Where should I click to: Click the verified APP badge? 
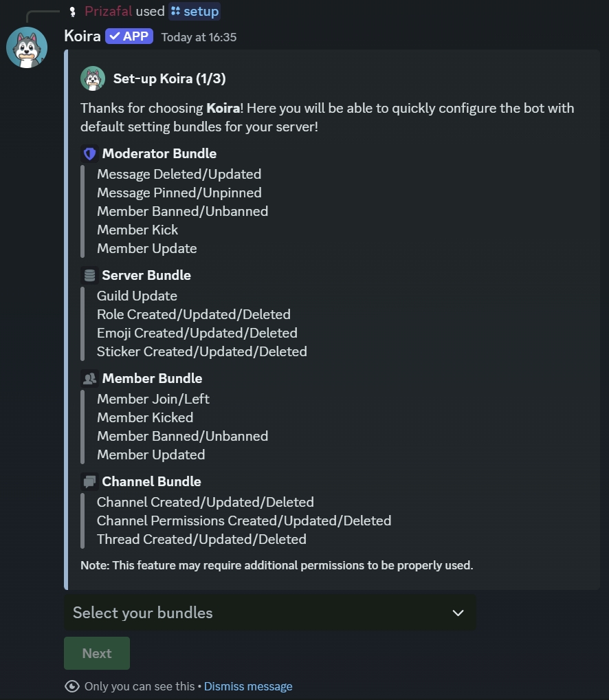(129, 36)
